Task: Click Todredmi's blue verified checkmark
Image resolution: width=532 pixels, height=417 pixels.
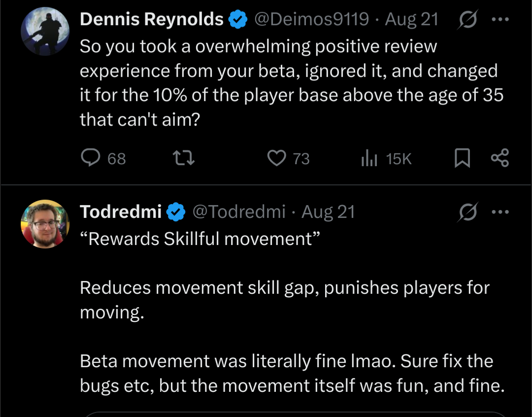Action: pos(175,212)
